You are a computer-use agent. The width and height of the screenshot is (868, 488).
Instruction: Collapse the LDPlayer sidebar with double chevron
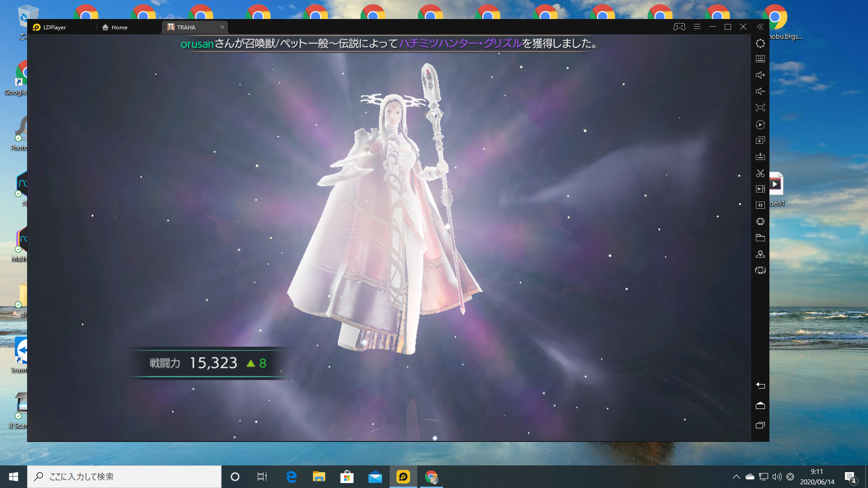(760, 27)
